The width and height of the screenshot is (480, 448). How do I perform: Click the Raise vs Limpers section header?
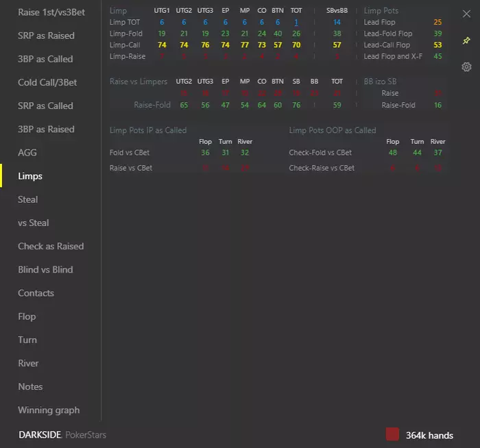139,82
